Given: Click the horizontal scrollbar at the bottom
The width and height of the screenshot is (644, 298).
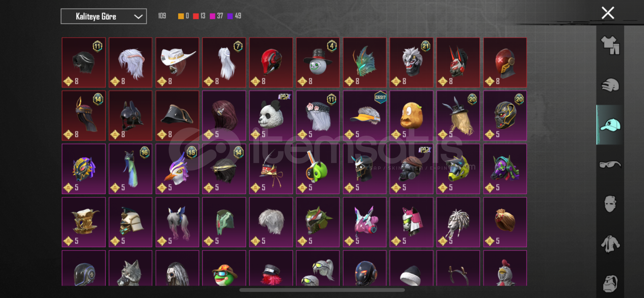Looking at the screenshot, I should point(322,290).
